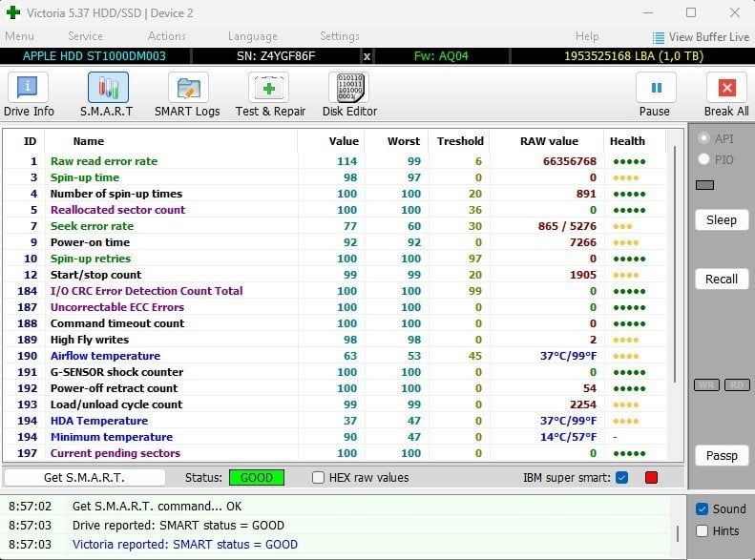
Task: Select the HDA Temperature row
Action: tap(335, 421)
